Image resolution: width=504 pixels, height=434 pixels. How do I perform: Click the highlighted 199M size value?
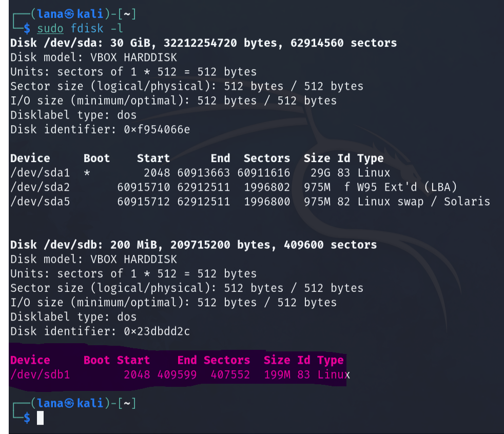pyautogui.click(x=277, y=374)
